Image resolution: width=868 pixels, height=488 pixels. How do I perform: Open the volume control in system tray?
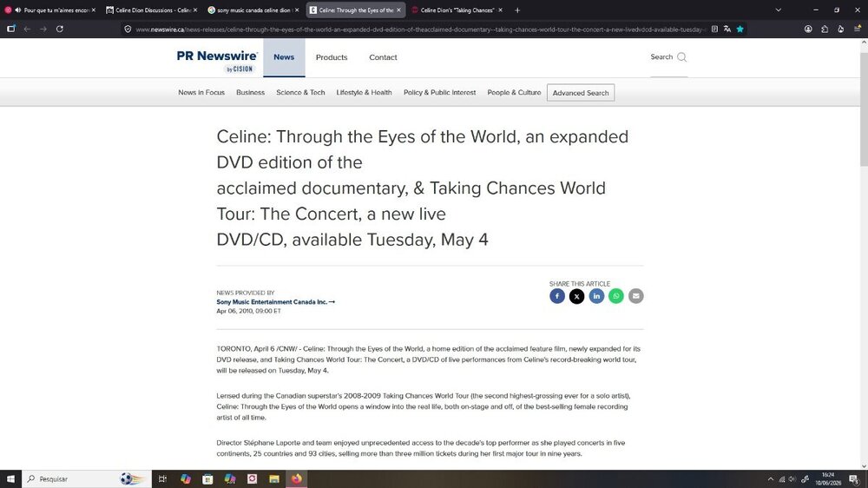click(792, 479)
